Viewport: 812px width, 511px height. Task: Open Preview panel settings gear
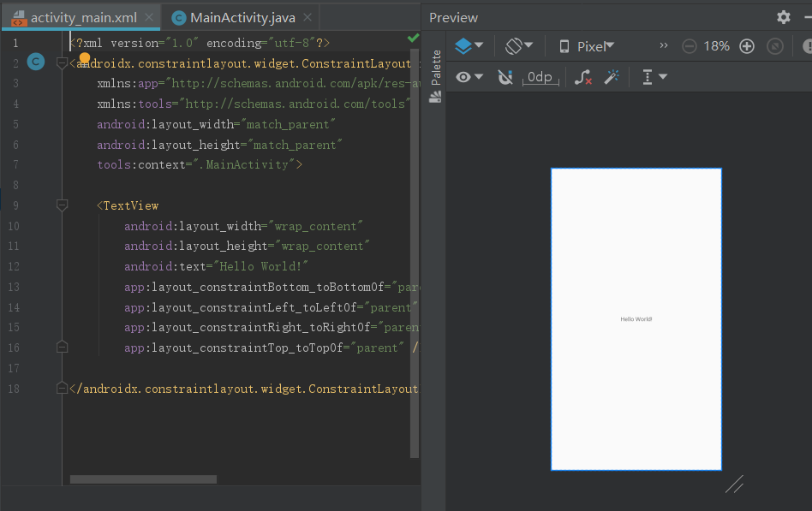pyautogui.click(x=784, y=17)
